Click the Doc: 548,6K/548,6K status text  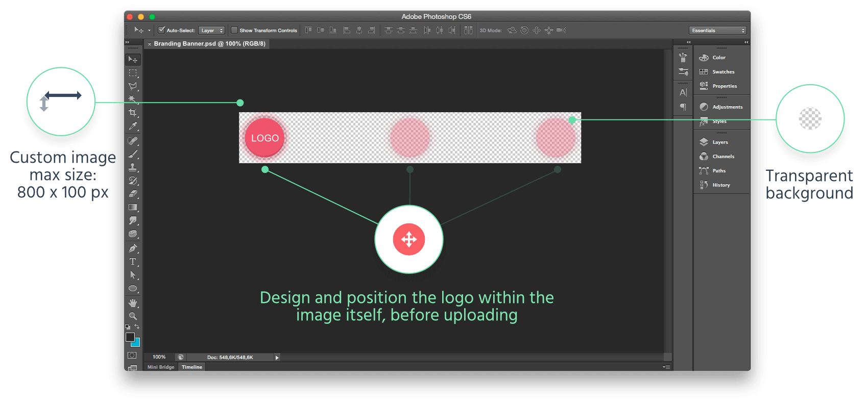[x=230, y=358]
